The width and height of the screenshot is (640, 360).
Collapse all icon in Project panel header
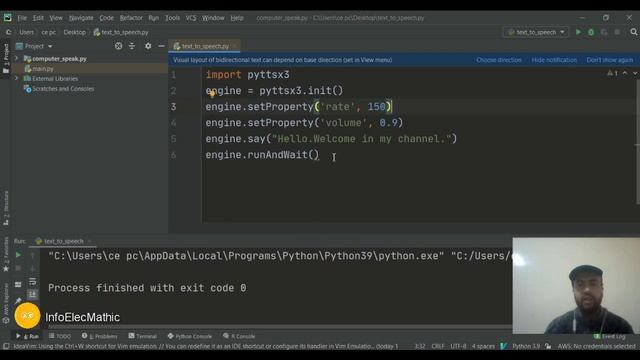coord(132,46)
